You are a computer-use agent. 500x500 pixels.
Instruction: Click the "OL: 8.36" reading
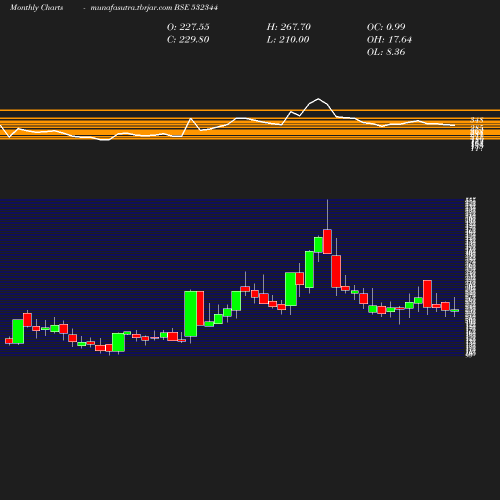click(x=386, y=52)
